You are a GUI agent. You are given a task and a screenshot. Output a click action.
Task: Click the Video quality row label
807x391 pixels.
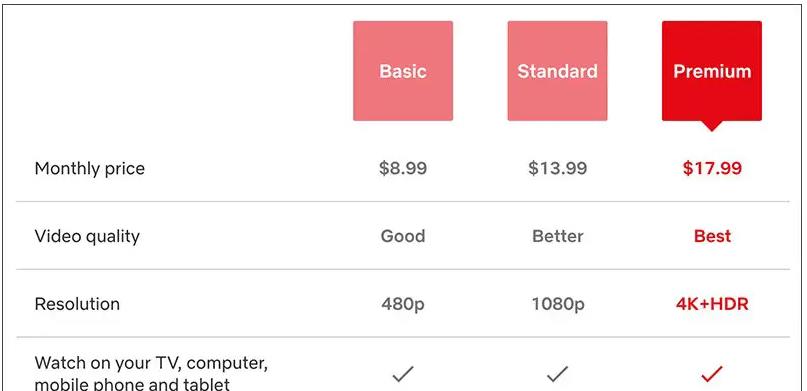87,237
